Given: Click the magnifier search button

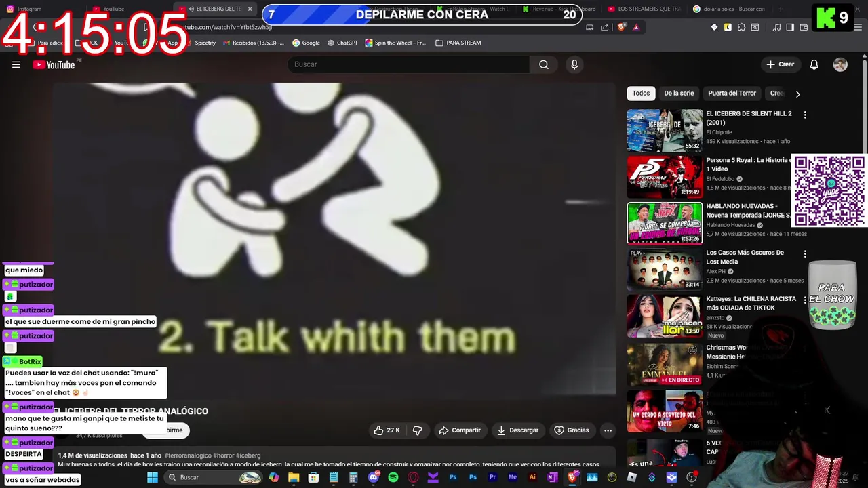Looking at the screenshot, I should point(544,64).
